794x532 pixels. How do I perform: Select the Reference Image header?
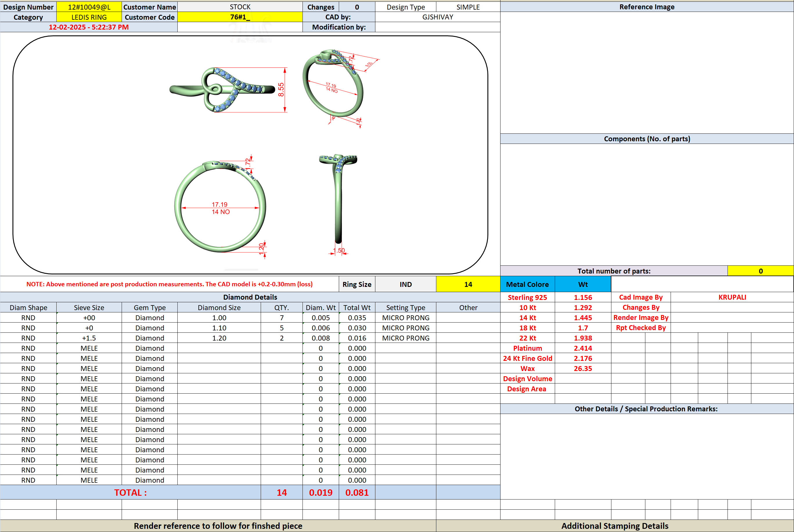647,7
